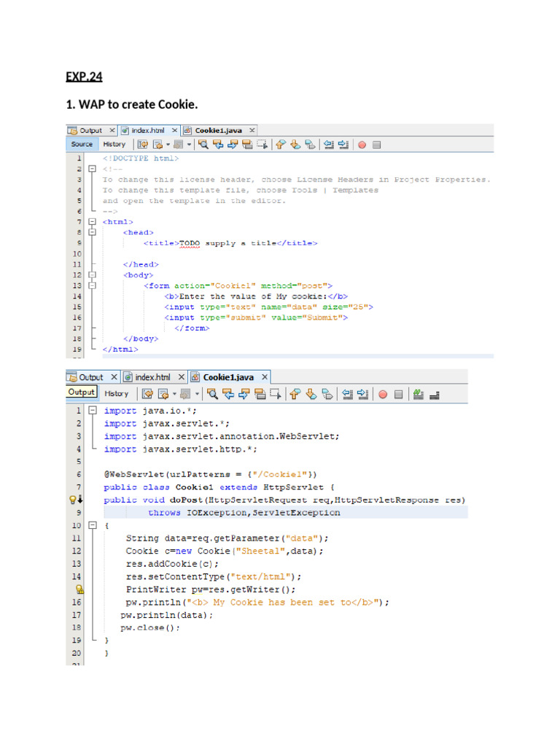Click Find Selection magnifier icon in Cookie1.java toolbar
Image resolution: width=560 pixels, height=747 pixels.
[212, 394]
